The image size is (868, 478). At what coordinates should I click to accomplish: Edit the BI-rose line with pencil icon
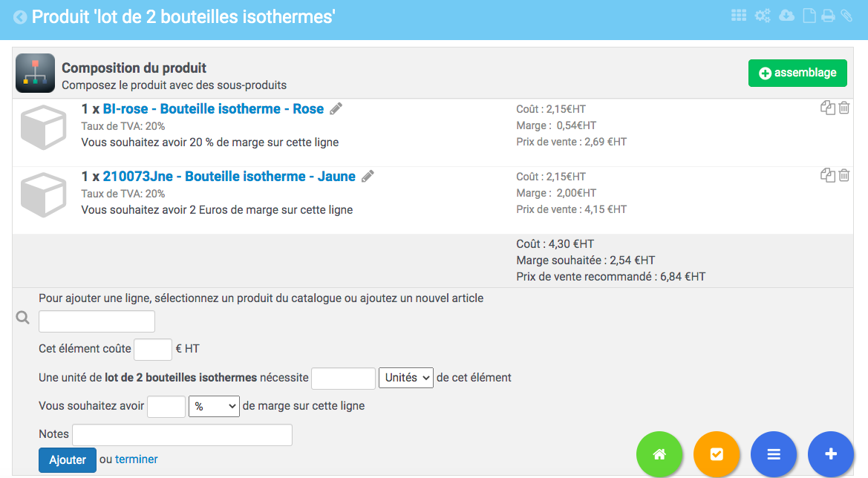[336, 109]
